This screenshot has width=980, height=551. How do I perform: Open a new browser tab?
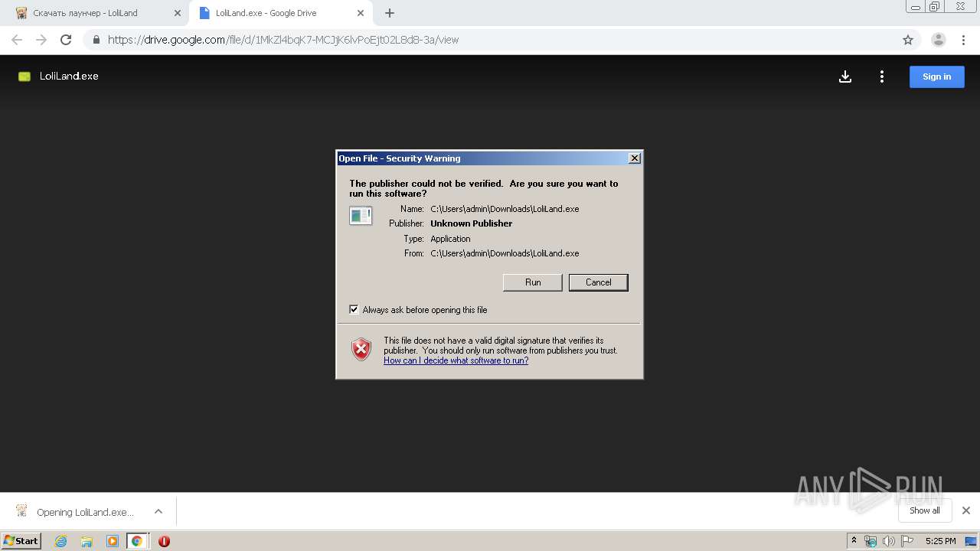[x=390, y=13]
